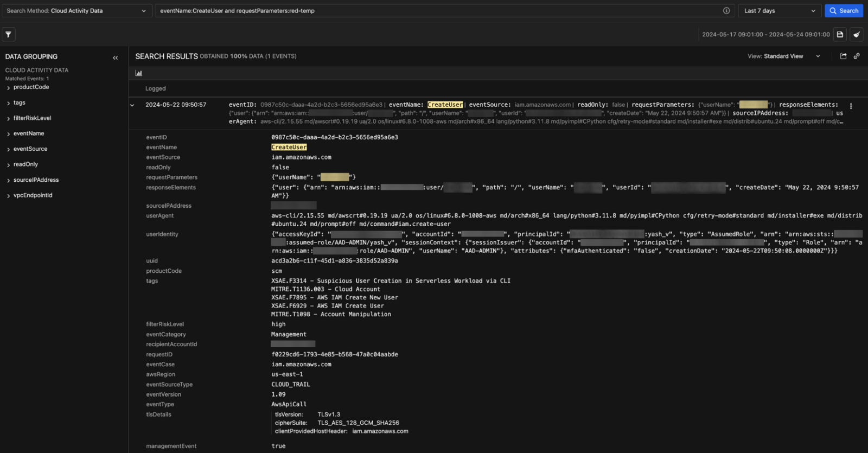Screen dimensions: 868x453
Task: Click the clear broom icon
Action: pyautogui.click(x=857, y=35)
